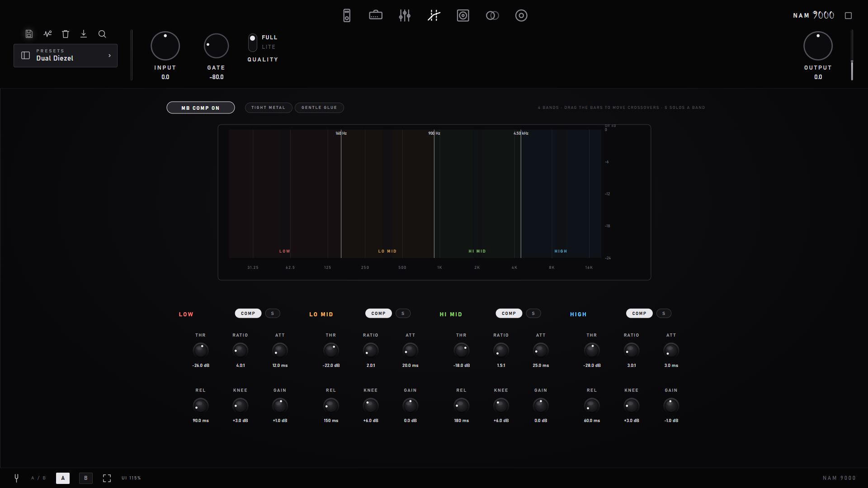Click the HI MID band REL knob
Viewport: 868px width, 488px height.
click(462, 405)
